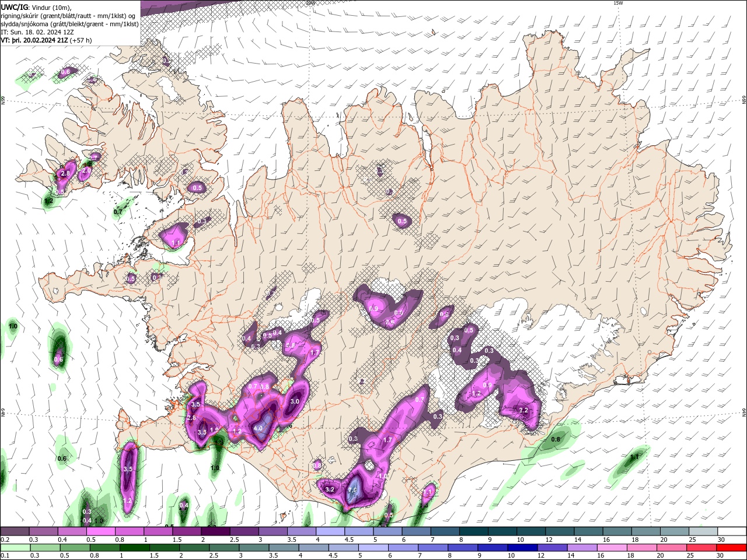
Task: Click the darkest green 1–1.5 rain legend swatch
Action: click(x=135, y=548)
